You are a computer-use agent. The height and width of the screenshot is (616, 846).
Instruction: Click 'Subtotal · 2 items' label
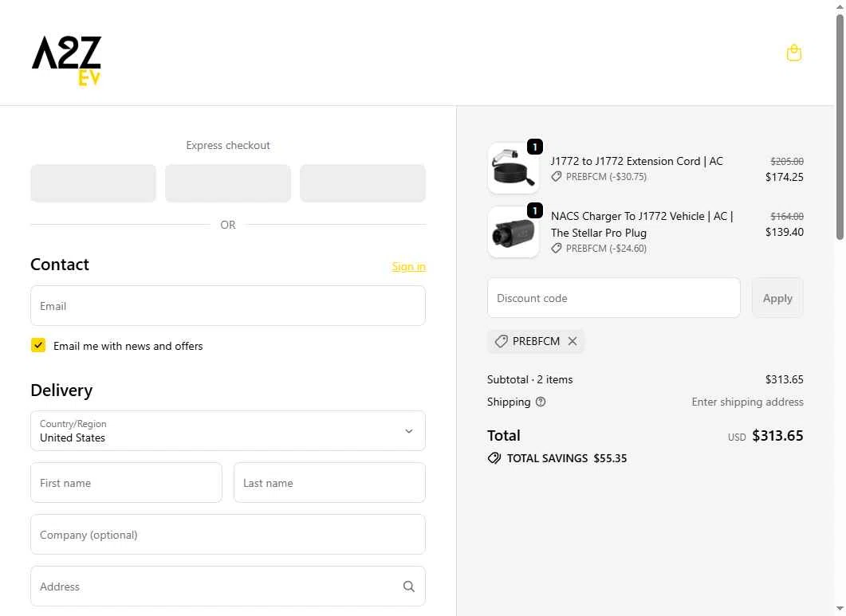click(529, 379)
